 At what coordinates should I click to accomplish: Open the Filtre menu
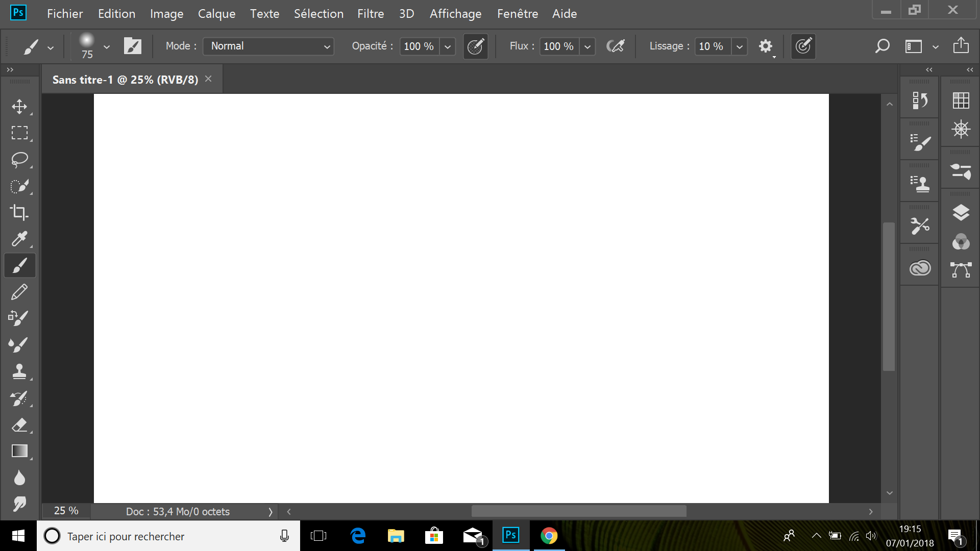(370, 14)
